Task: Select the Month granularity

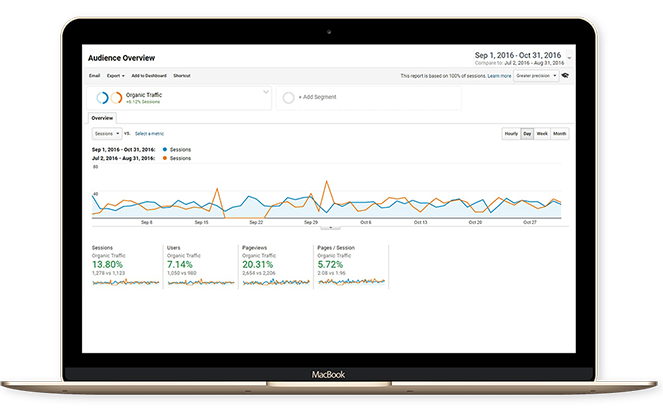Action: [x=559, y=134]
